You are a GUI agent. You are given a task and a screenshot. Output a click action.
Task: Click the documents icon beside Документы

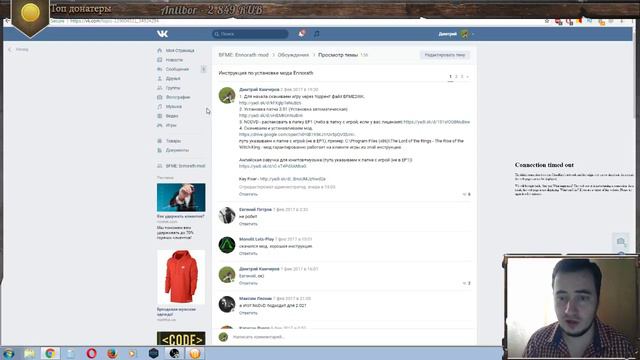point(160,150)
